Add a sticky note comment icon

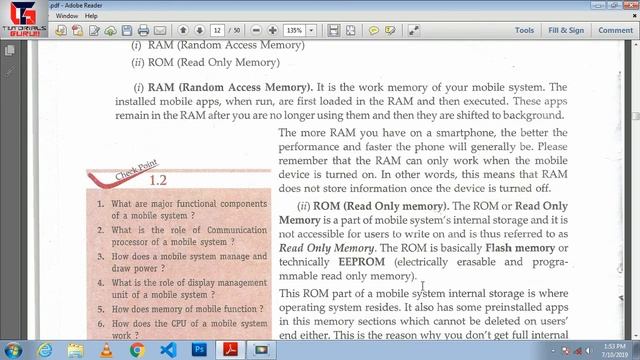coord(373,31)
